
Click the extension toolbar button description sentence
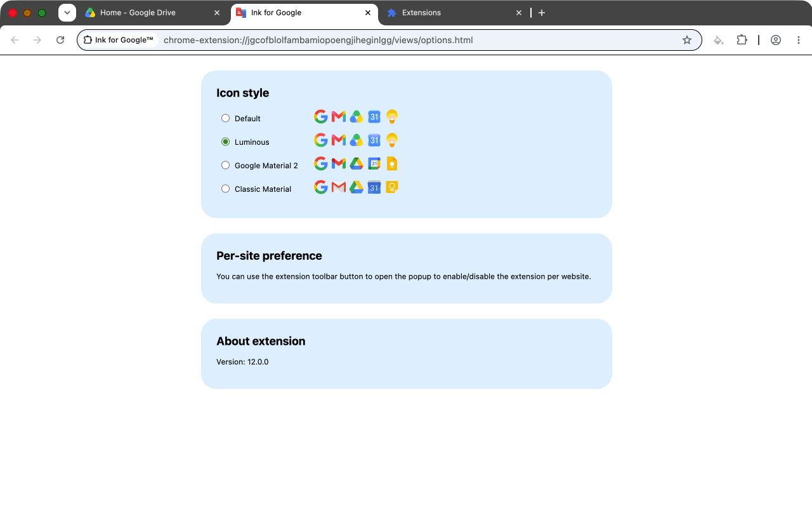[x=403, y=277]
